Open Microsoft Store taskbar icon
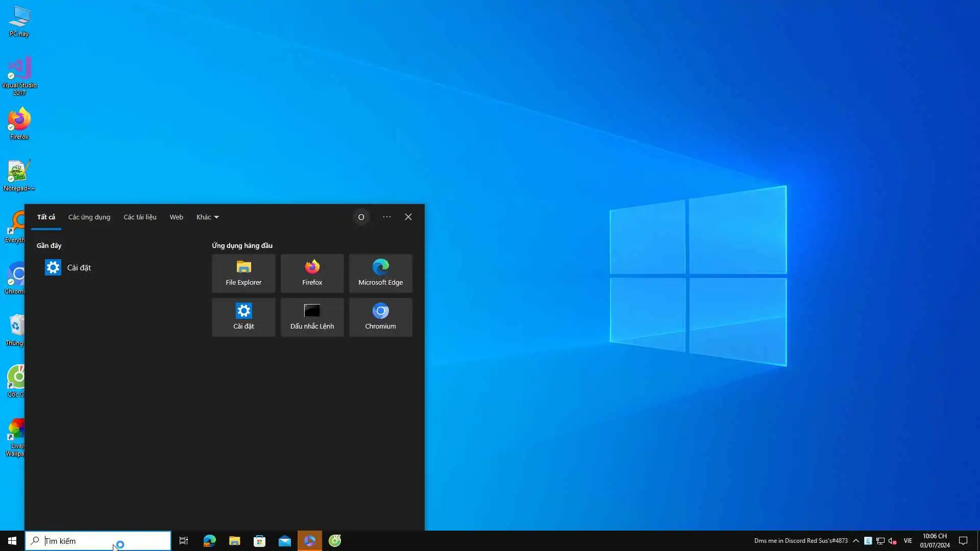 pos(259,541)
